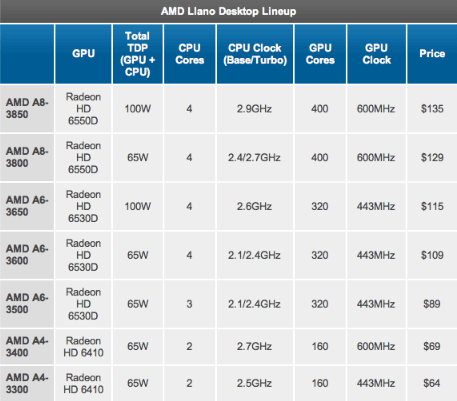Select the Total TDP (GPU + CPU) header

(x=137, y=54)
